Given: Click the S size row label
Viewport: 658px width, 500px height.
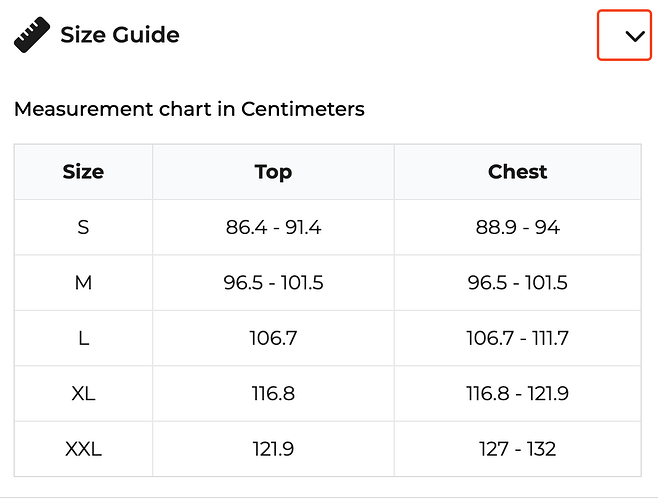Looking at the screenshot, I should 83,227.
